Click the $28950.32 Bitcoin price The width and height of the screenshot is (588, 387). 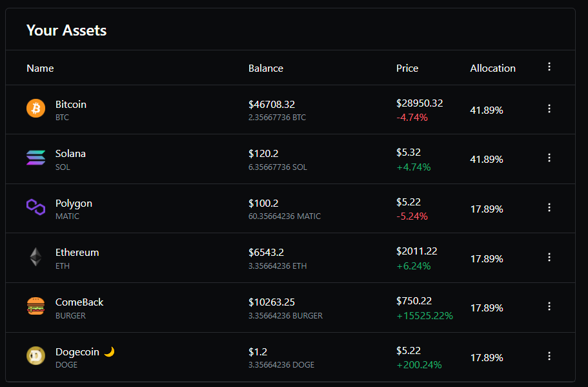click(x=420, y=103)
